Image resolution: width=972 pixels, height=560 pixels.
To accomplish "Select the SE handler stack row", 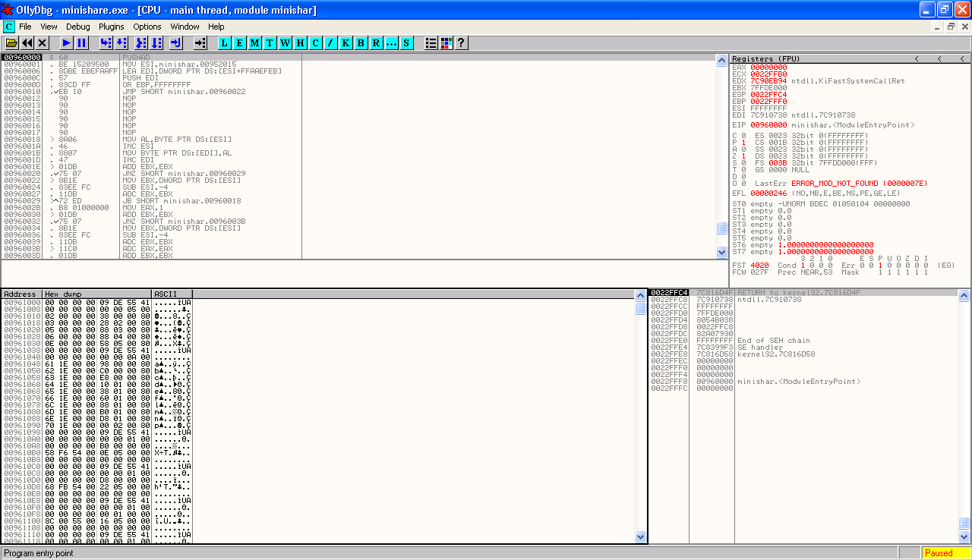I will (x=803, y=348).
